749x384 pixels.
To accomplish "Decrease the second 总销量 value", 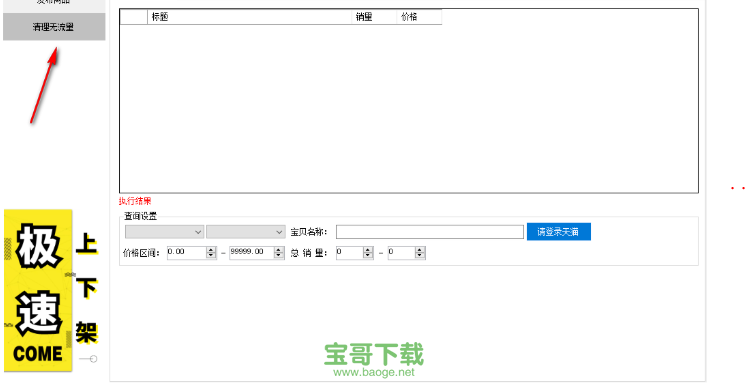I will pos(420,256).
